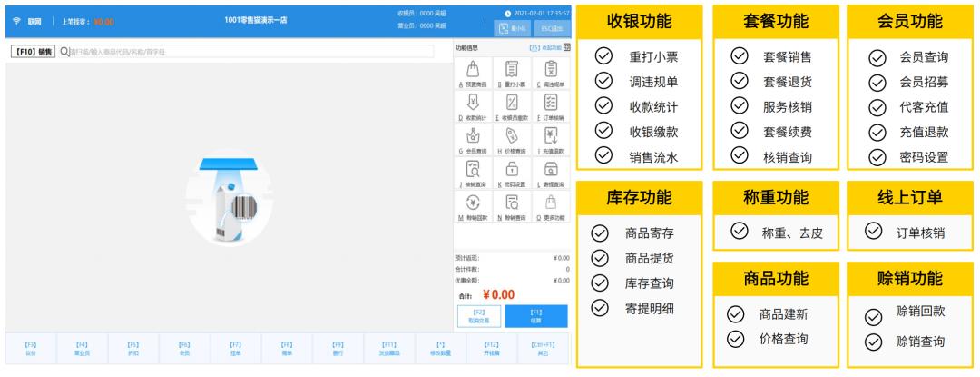Open the L bag search function in the grid
Viewport: 980px width, 377px height.
click(x=550, y=174)
